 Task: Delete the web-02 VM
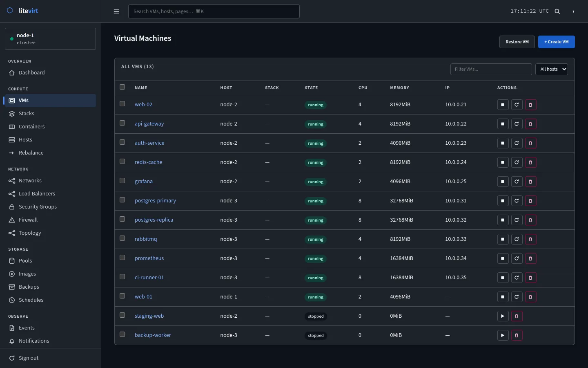click(530, 105)
